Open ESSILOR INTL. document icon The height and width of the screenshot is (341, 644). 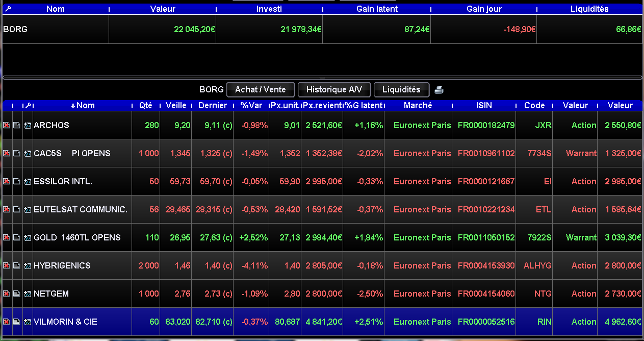pos(17,181)
